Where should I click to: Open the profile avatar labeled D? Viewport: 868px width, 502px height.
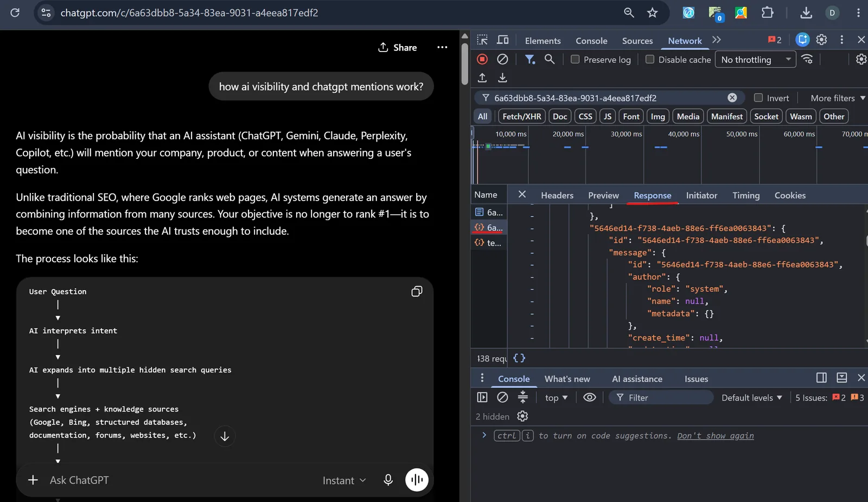point(832,12)
